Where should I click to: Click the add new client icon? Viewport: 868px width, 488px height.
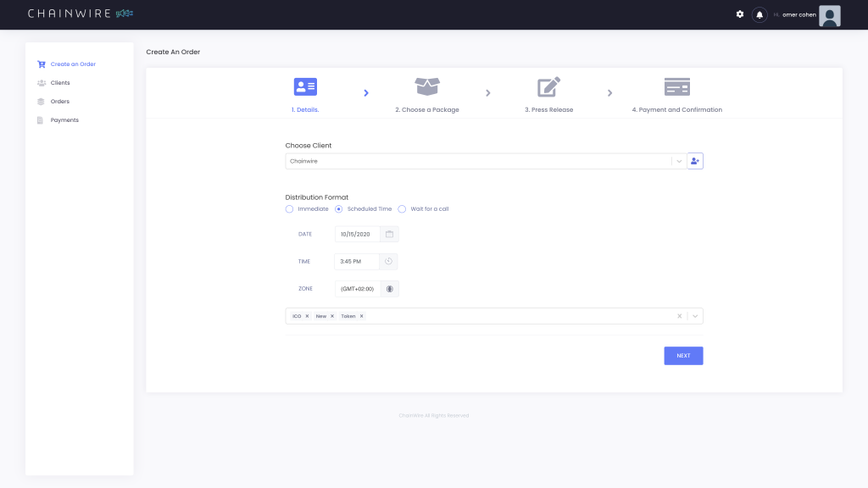(695, 161)
